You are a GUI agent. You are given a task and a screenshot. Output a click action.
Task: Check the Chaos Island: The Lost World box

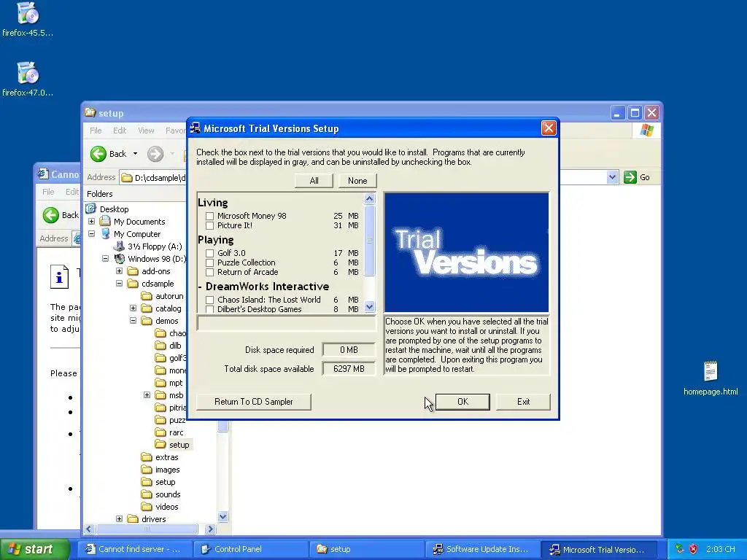pos(209,300)
